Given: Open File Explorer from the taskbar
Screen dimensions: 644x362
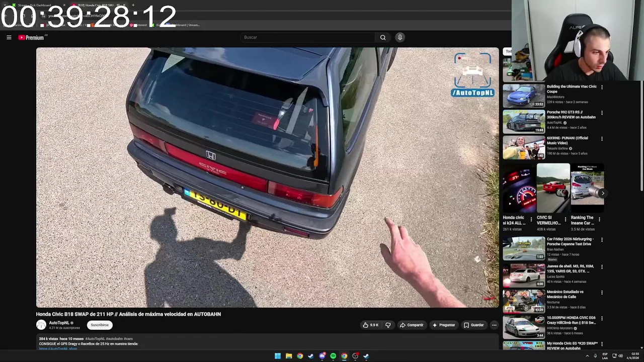Looking at the screenshot, I should pyautogui.click(x=289, y=356).
